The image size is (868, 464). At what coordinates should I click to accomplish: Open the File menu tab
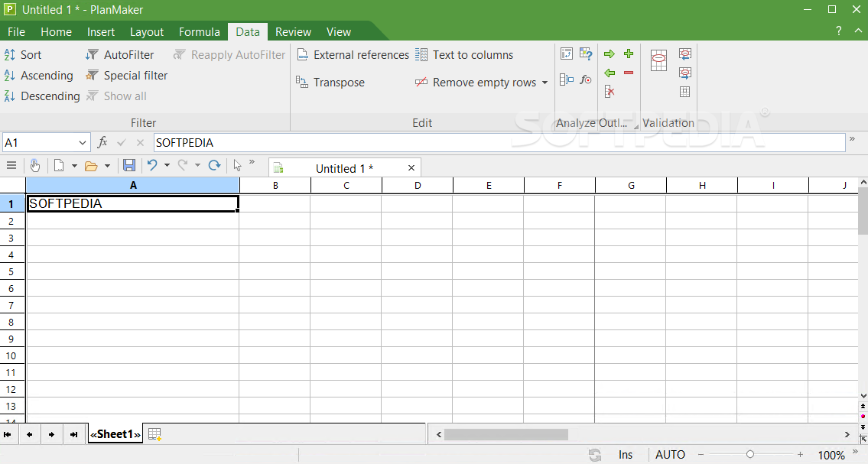(16, 31)
